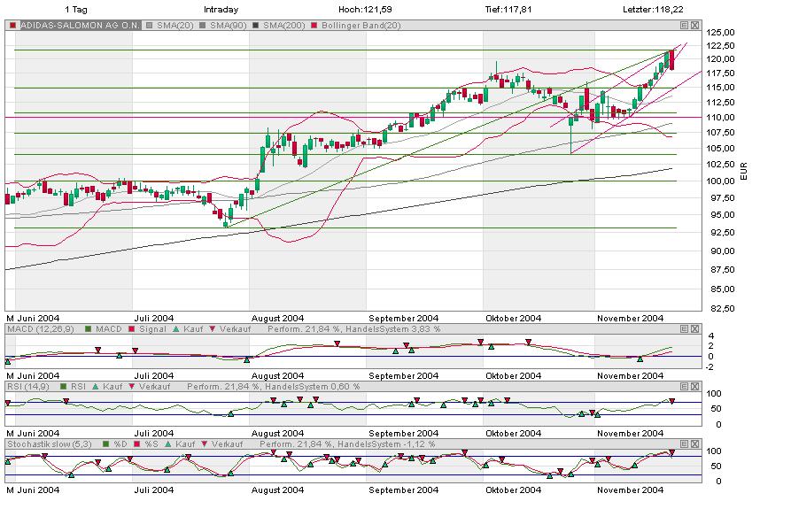Click the November buy signal marker on MACD chart

(640, 359)
